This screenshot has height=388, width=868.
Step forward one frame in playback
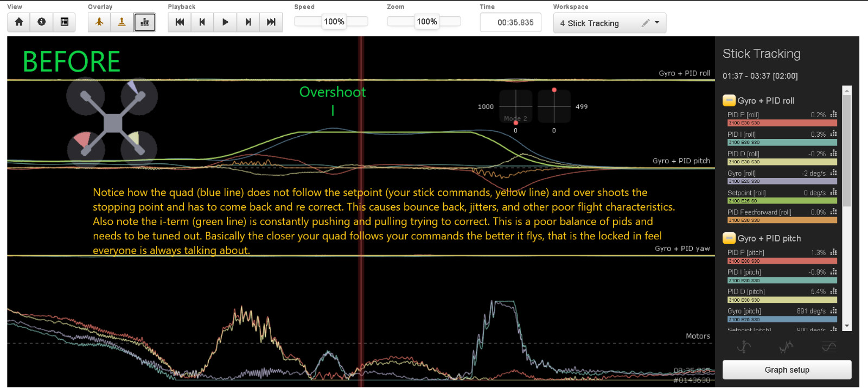[x=248, y=22]
